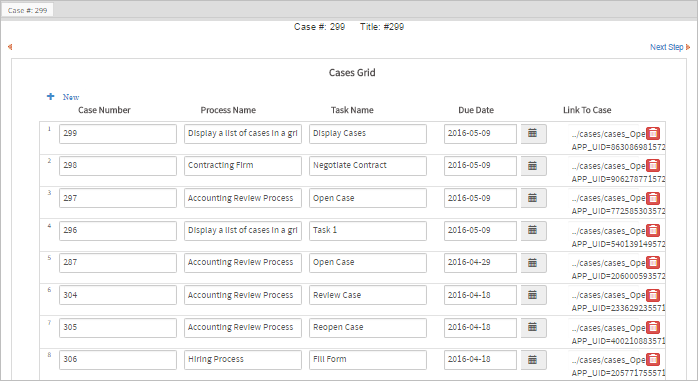Open calendar picker for case 298 row

pos(533,166)
